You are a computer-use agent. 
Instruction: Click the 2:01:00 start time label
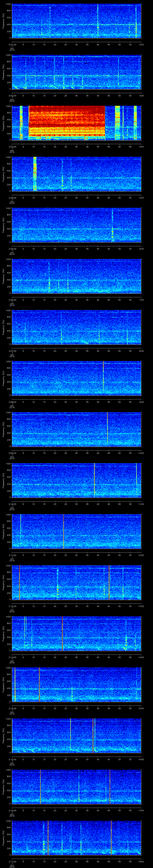click(x=12, y=44)
